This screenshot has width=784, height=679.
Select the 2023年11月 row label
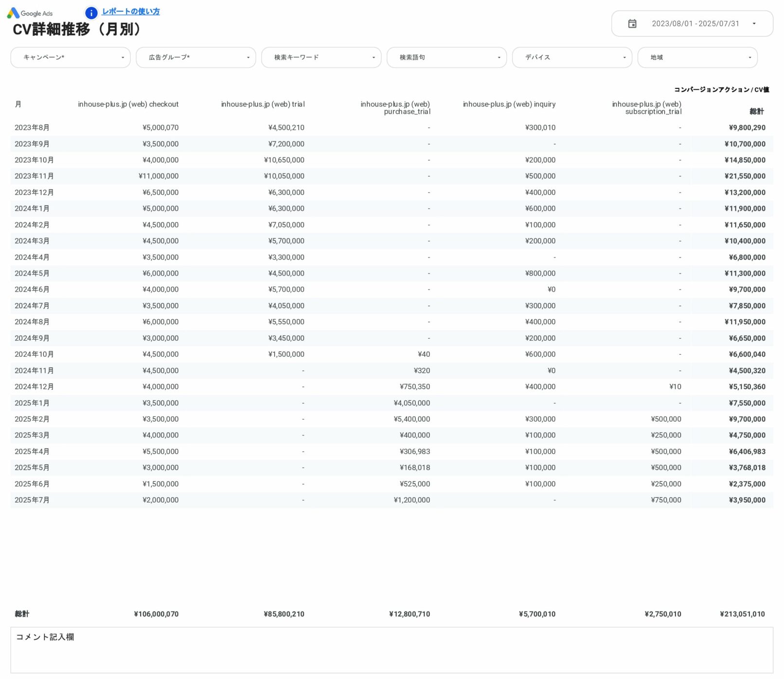[x=34, y=176]
